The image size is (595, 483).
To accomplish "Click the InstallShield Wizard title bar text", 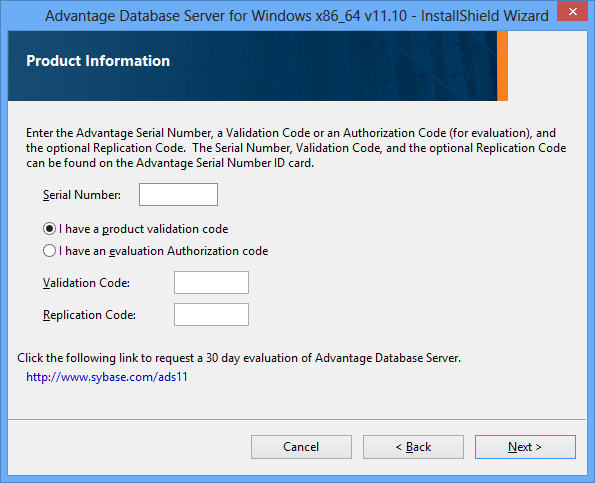I will pos(297,16).
